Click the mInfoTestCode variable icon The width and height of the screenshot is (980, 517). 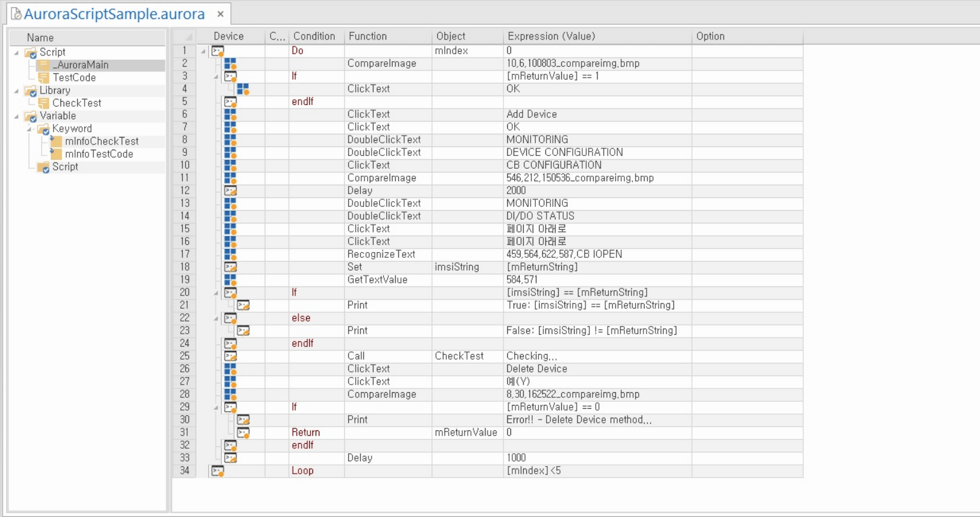pos(56,154)
